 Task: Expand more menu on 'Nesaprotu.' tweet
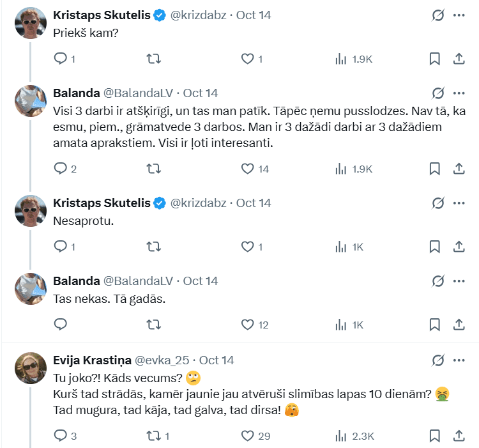[459, 203]
